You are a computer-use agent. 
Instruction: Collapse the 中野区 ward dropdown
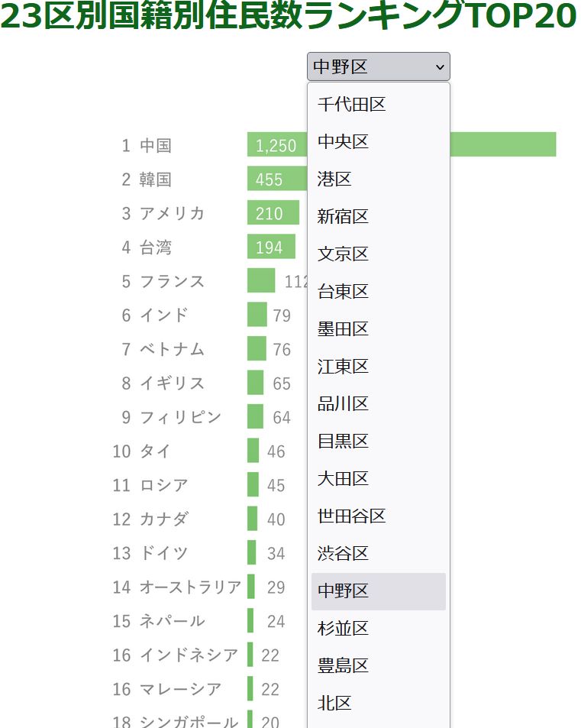[378, 66]
